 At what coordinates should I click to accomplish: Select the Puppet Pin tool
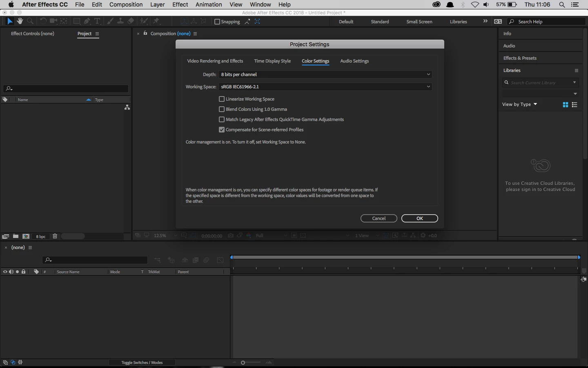click(156, 21)
